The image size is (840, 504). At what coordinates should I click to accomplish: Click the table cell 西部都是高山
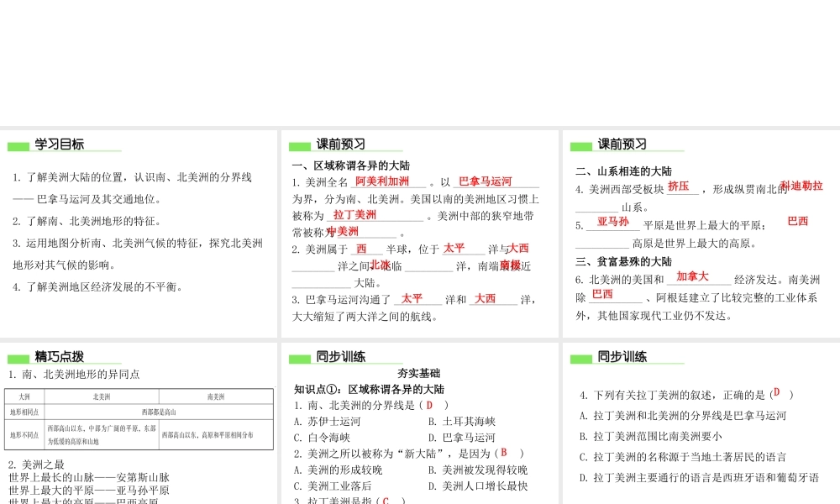tap(159, 412)
